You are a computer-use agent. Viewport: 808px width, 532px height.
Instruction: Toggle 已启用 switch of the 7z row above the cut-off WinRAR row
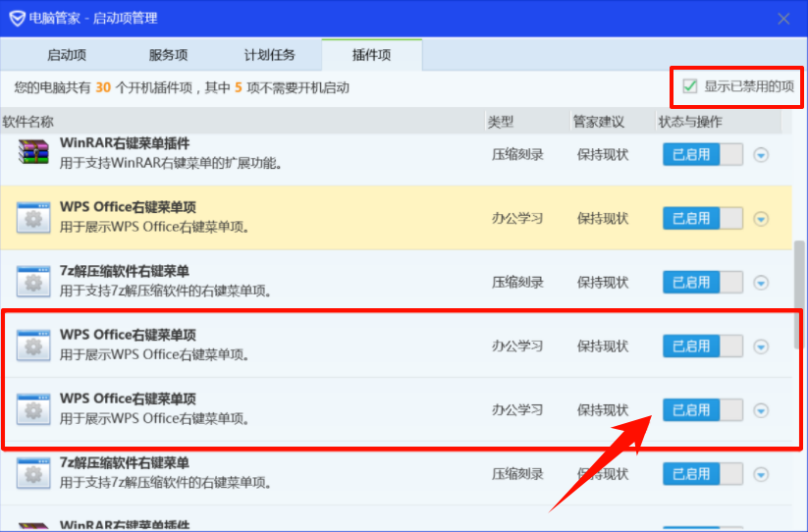point(702,474)
